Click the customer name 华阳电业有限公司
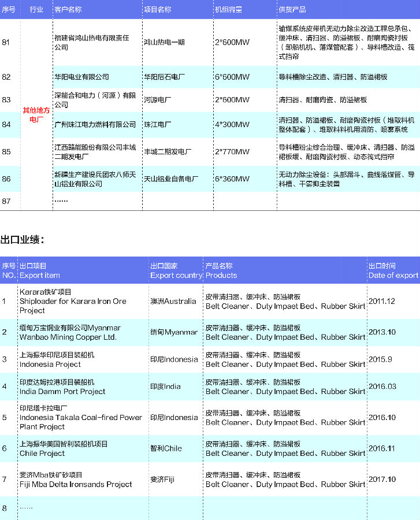 point(81,77)
